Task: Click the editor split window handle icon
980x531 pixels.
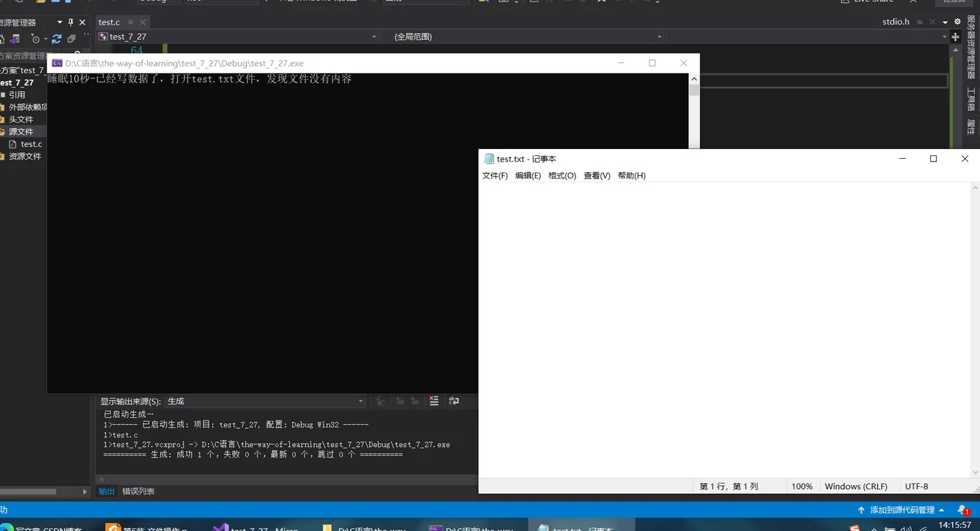Action: coord(955,36)
